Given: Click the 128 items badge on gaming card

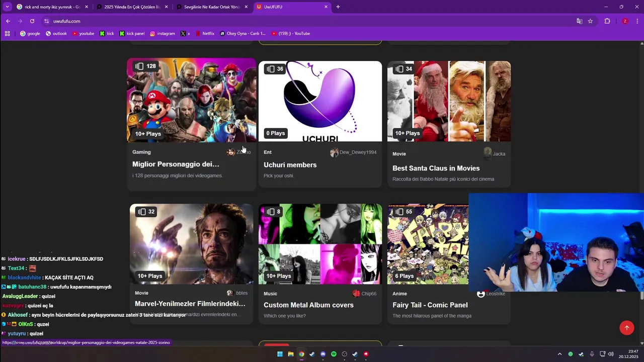Looking at the screenshot, I should click(146, 66).
